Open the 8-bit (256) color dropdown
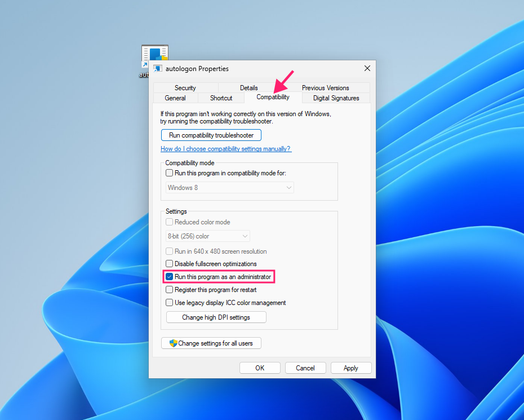524x420 pixels. [208, 236]
